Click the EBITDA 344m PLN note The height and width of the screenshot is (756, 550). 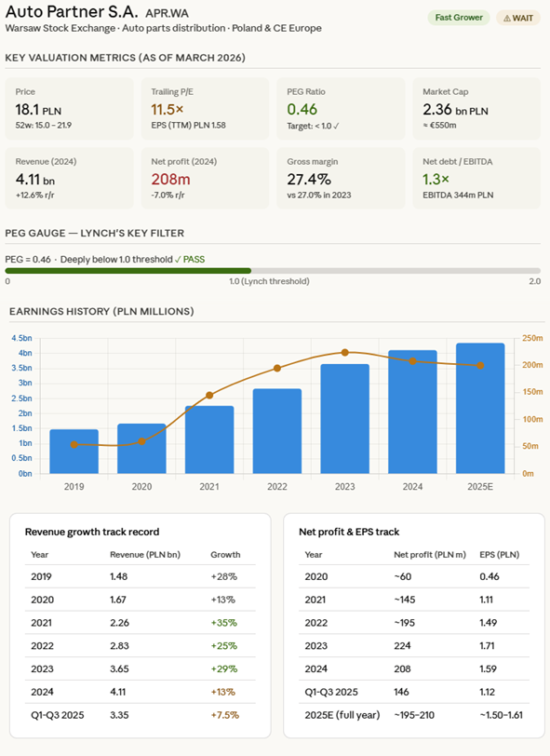click(x=458, y=196)
